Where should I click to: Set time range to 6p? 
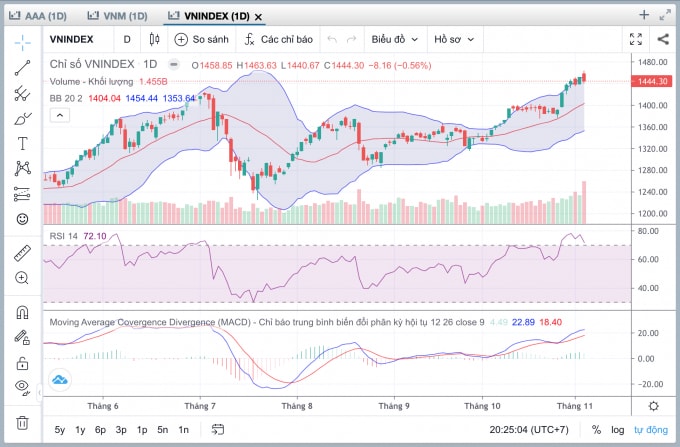[x=100, y=430]
